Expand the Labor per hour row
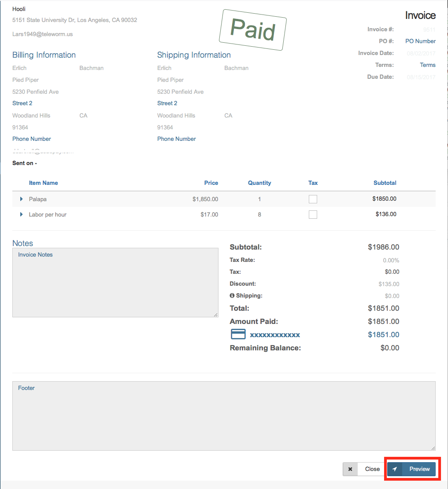The height and width of the screenshot is (489, 448). click(22, 215)
